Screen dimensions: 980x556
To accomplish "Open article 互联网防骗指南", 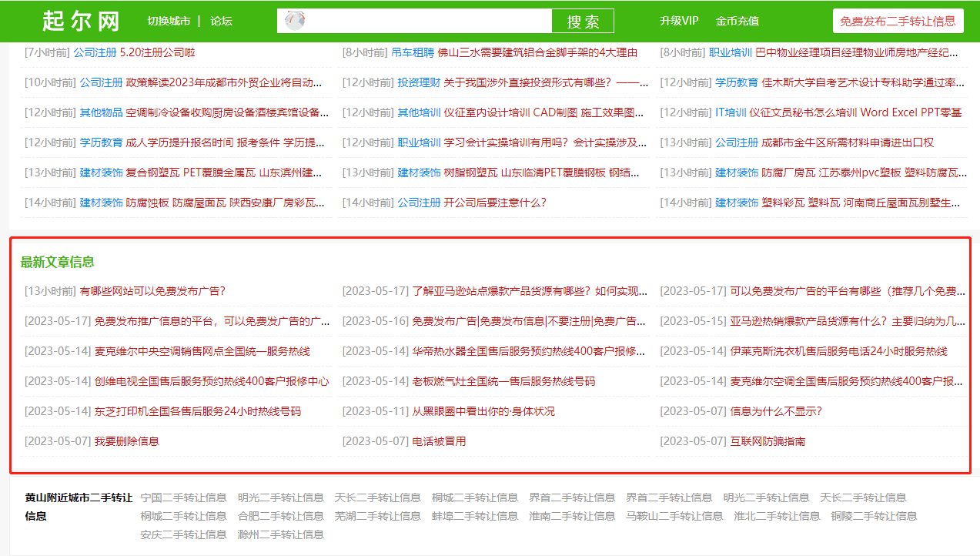I will click(x=768, y=441).
